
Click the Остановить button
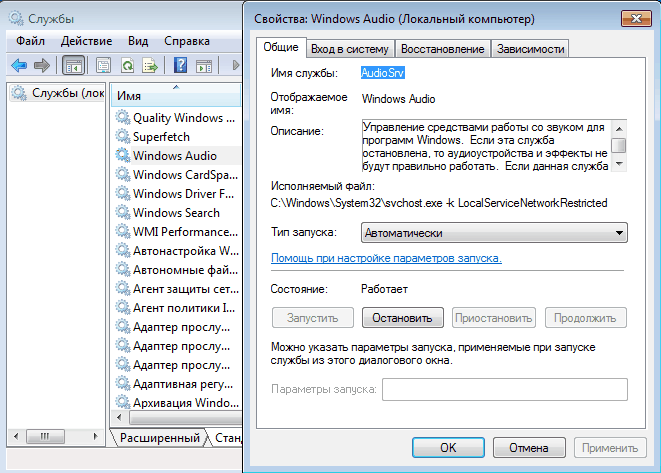(x=403, y=318)
